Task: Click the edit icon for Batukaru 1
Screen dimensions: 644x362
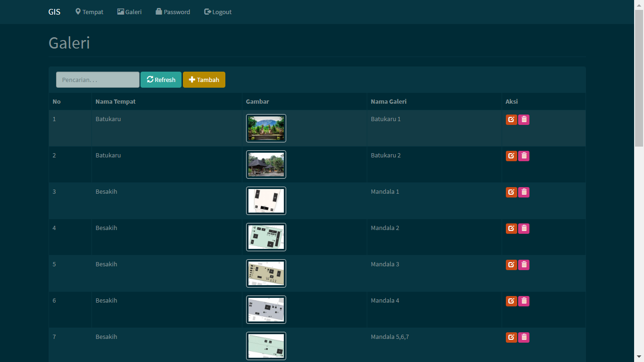Action: coord(511,120)
